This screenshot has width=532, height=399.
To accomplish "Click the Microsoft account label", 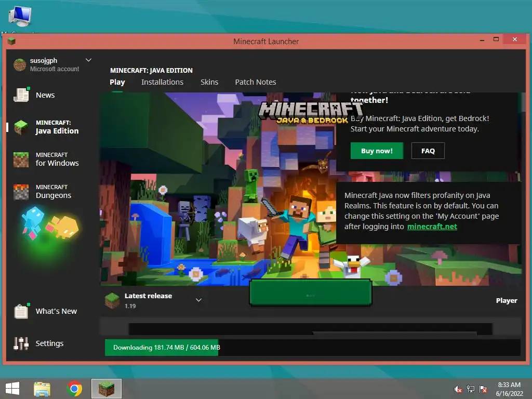I will point(54,69).
